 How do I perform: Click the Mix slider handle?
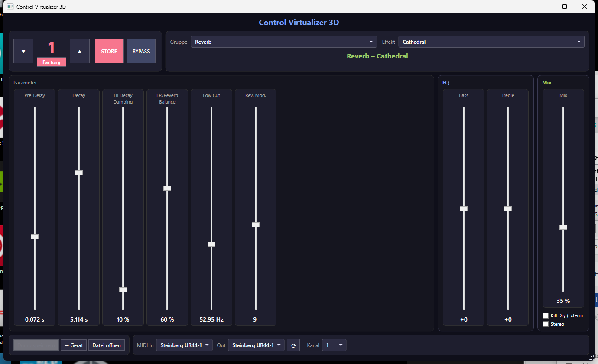[x=563, y=227]
